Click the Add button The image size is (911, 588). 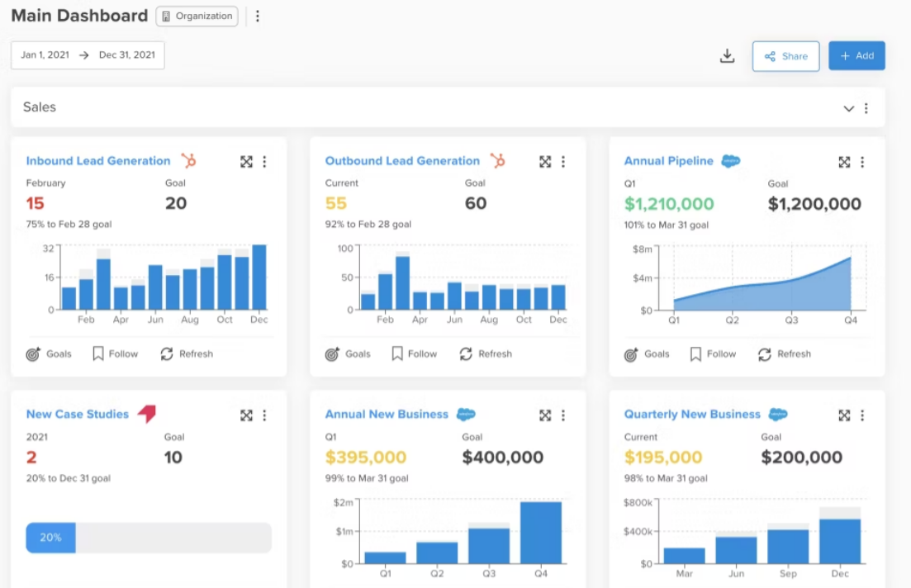pos(856,56)
